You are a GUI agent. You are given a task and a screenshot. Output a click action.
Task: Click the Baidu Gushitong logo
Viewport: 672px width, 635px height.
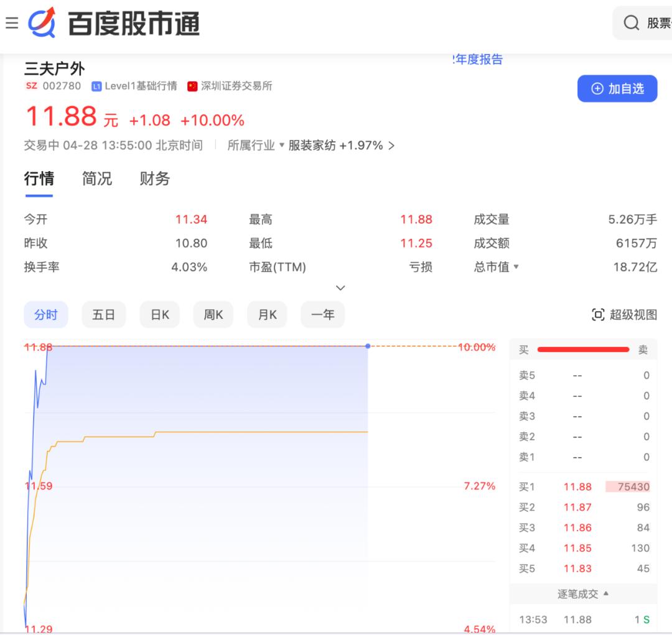pyautogui.click(x=109, y=23)
